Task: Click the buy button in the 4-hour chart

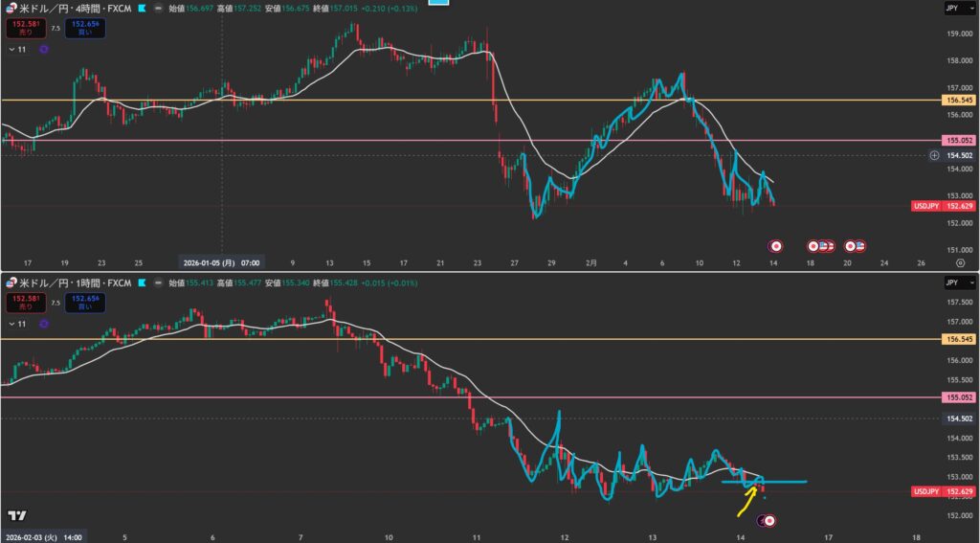Action: [86, 29]
